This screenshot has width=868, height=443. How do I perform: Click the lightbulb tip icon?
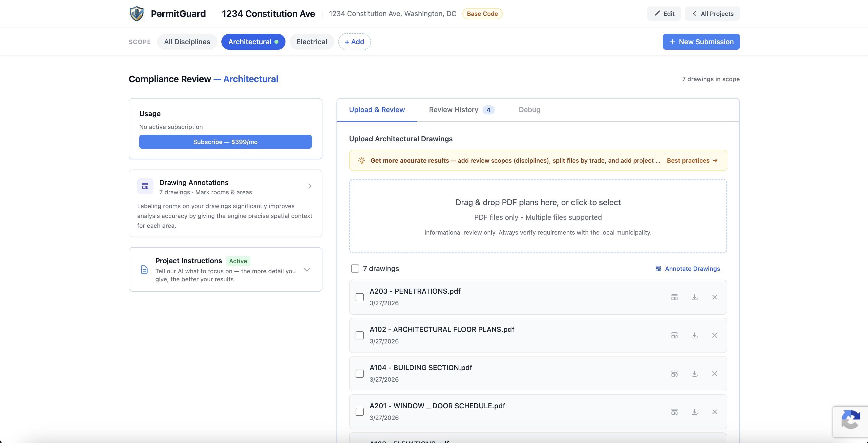(x=362, y=160)
